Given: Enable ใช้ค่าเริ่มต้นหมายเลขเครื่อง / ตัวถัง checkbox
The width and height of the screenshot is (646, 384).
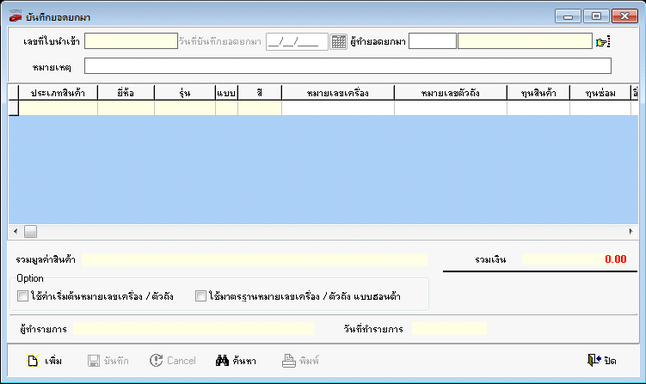Looking at the screenshot, I should point(23,296).
